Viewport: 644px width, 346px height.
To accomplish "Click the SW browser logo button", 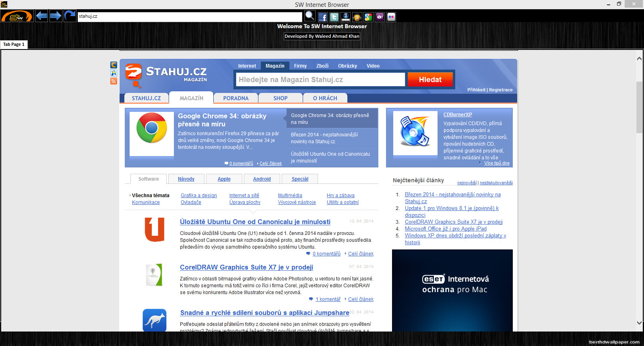I will click(x=17, y=16).
